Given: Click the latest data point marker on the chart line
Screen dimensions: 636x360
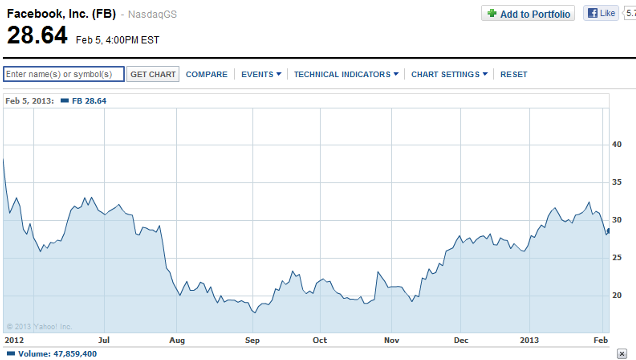Looking at the screenshot, I should coord(608,230).
